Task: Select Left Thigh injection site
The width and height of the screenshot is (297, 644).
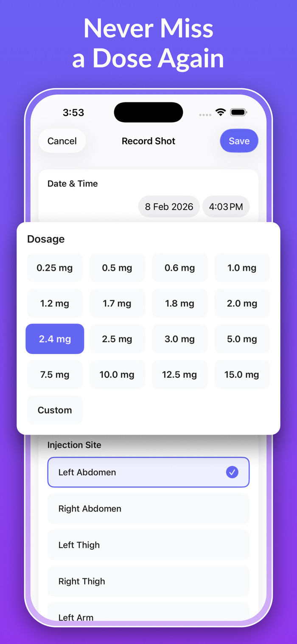Action: point(148,545)
